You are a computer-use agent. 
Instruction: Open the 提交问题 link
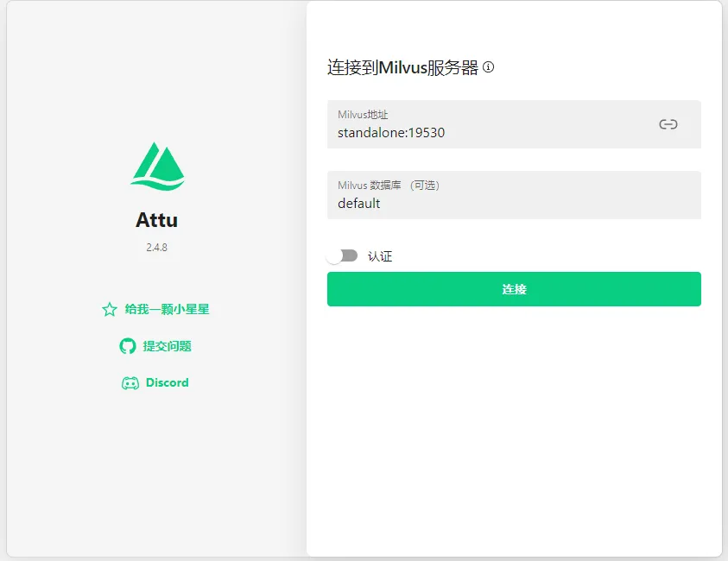point(168,346)
